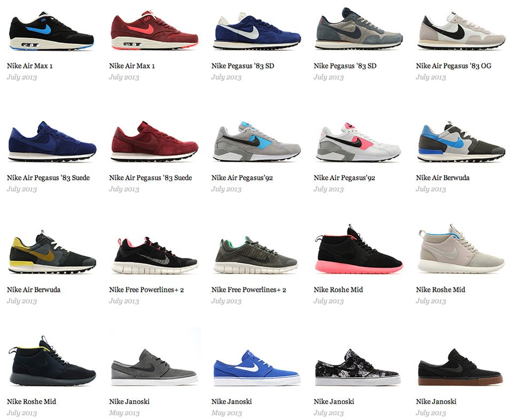The width and height of the screenshot is (513, 420).
Task: Open white and pink Air Pegasus'92 image
Action: click(x=358, y=142)
